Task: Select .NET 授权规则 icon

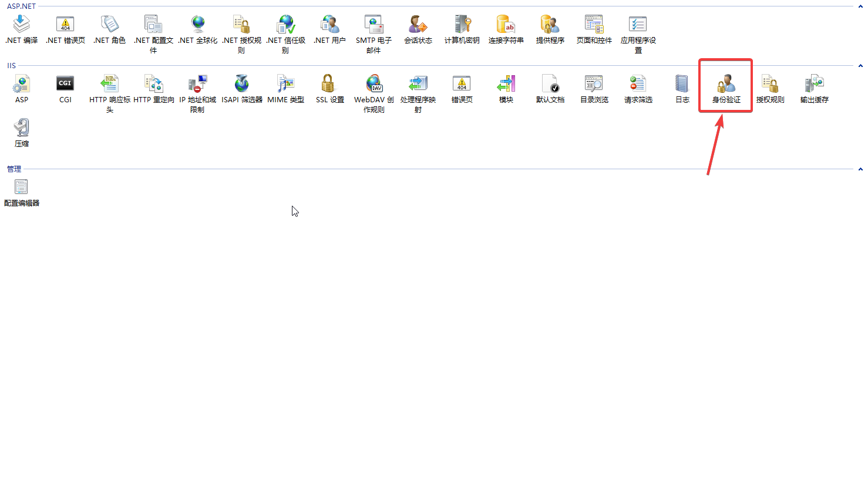Action: 241,24
